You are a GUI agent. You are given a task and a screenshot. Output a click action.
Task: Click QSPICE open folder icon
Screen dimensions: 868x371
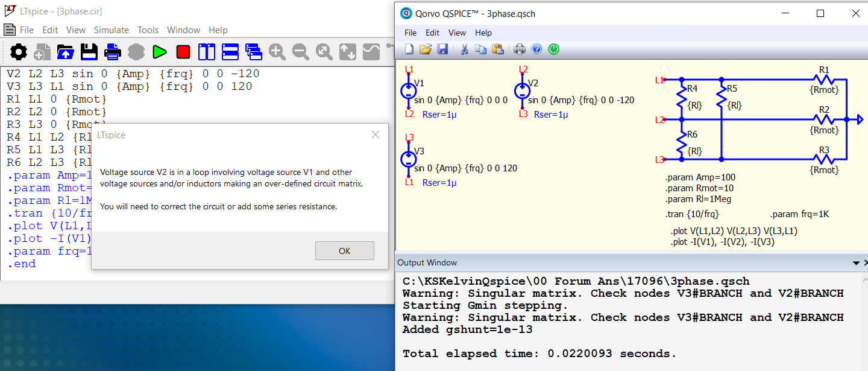[426, 49]
